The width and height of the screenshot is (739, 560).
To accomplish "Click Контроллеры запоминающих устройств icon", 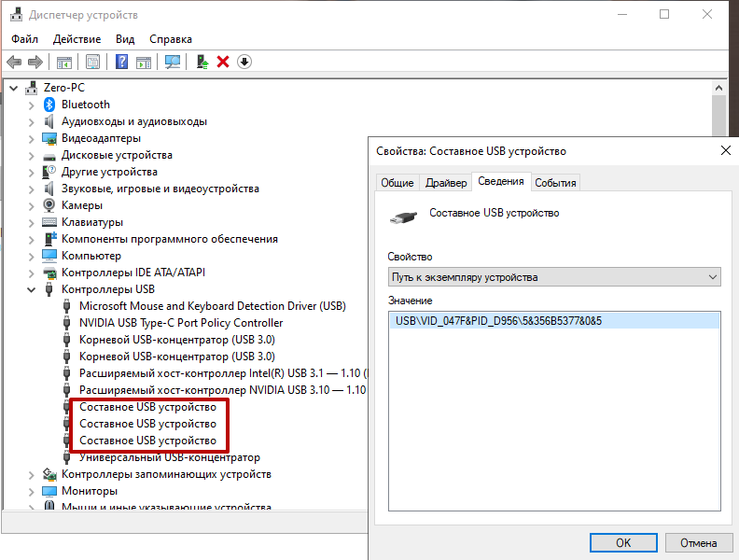I will point(49,474).
